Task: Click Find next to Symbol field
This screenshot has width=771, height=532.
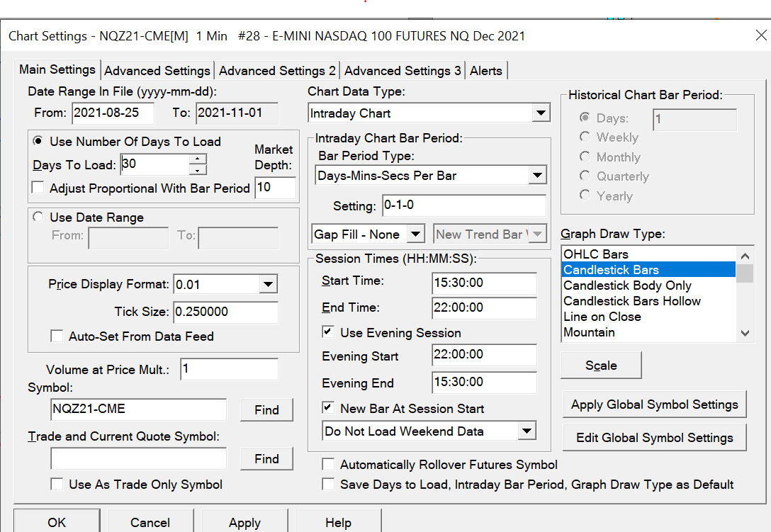Action: tap(266, 409)
